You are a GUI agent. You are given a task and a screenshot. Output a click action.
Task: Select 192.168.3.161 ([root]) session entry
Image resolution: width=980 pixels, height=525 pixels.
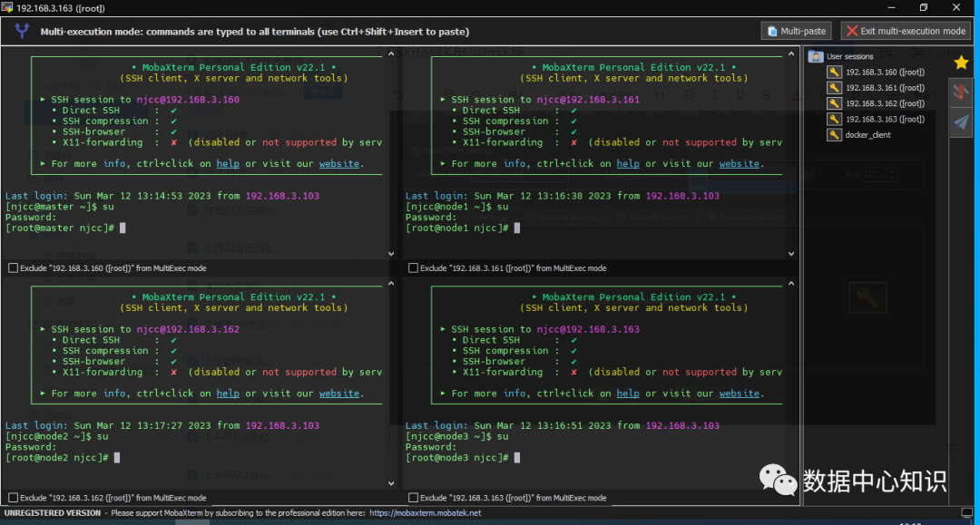[885, 88]
